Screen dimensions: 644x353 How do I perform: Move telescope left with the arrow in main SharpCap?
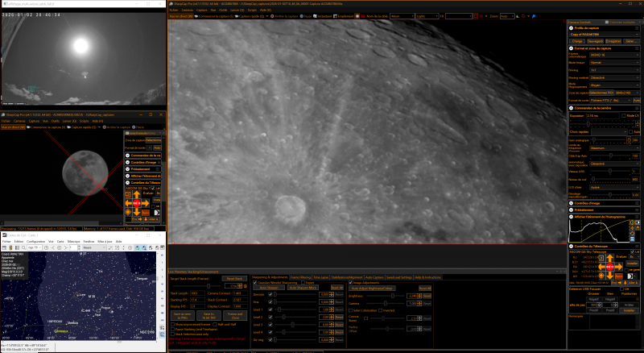[x=601, y=267]
